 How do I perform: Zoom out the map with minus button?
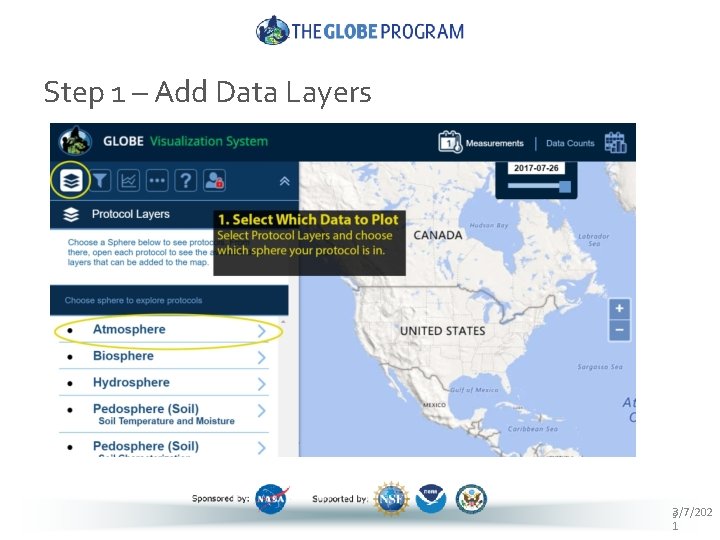coord(619,330)
